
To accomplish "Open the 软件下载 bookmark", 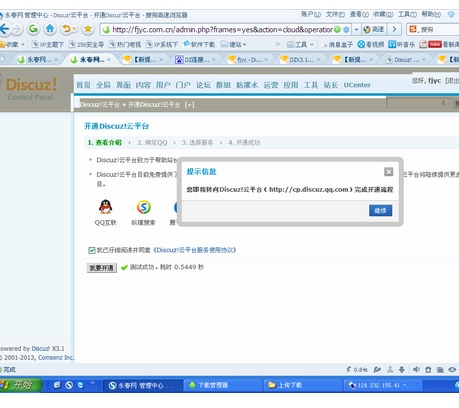I will [x=199, y=44].
